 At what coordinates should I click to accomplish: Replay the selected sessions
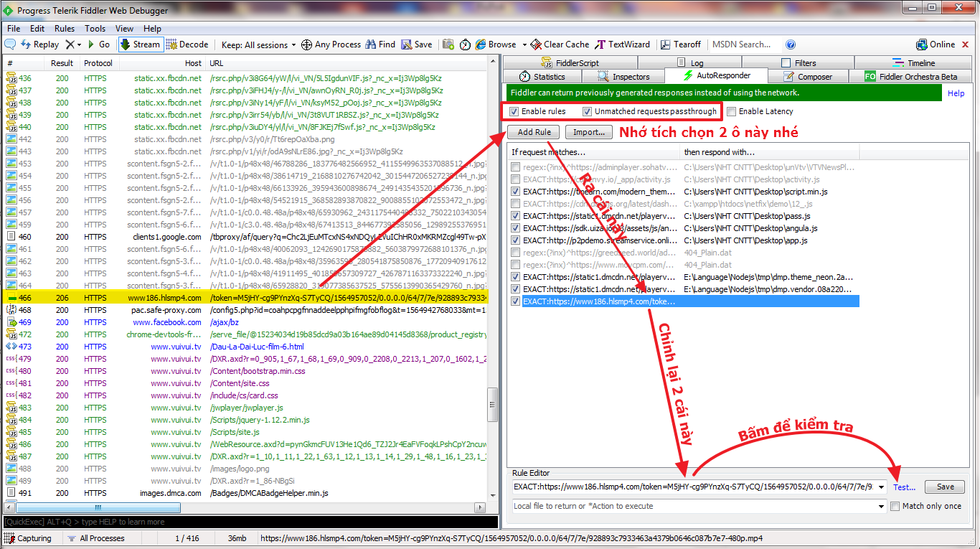point(40,44)
